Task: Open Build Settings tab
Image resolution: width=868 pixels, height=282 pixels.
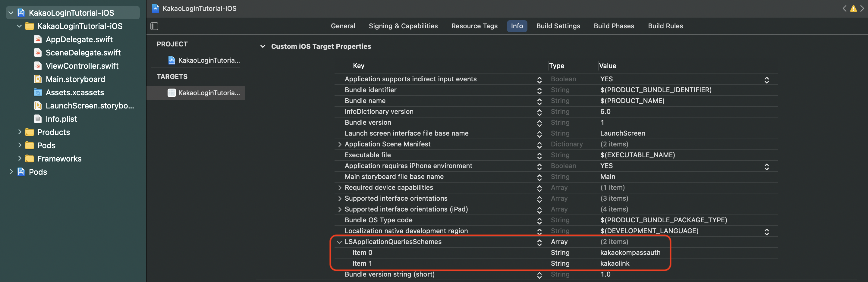Action: click(558, 26)
